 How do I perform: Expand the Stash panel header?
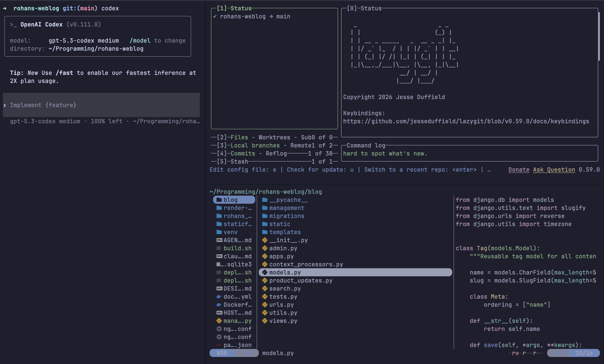(x=239, y=162)
